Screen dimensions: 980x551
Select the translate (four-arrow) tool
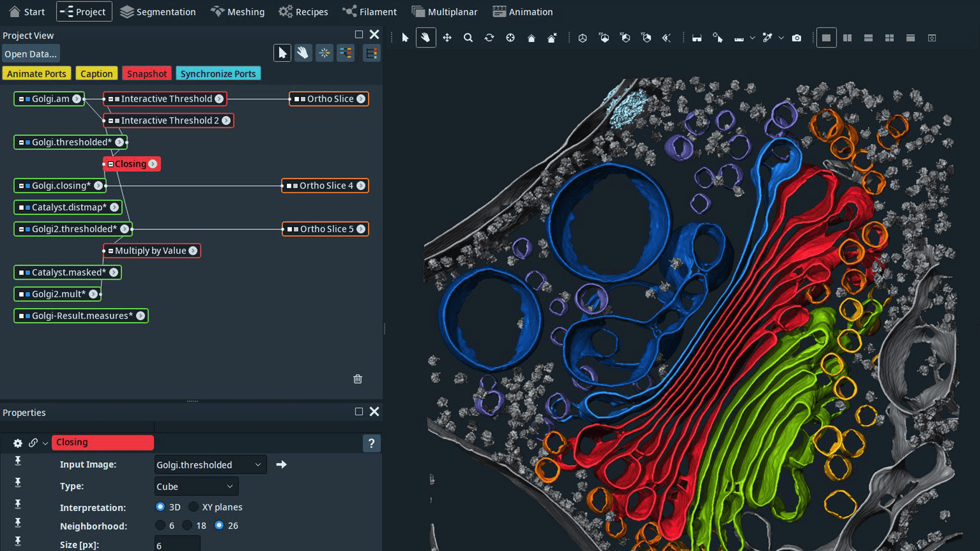(x=447, y=38)
